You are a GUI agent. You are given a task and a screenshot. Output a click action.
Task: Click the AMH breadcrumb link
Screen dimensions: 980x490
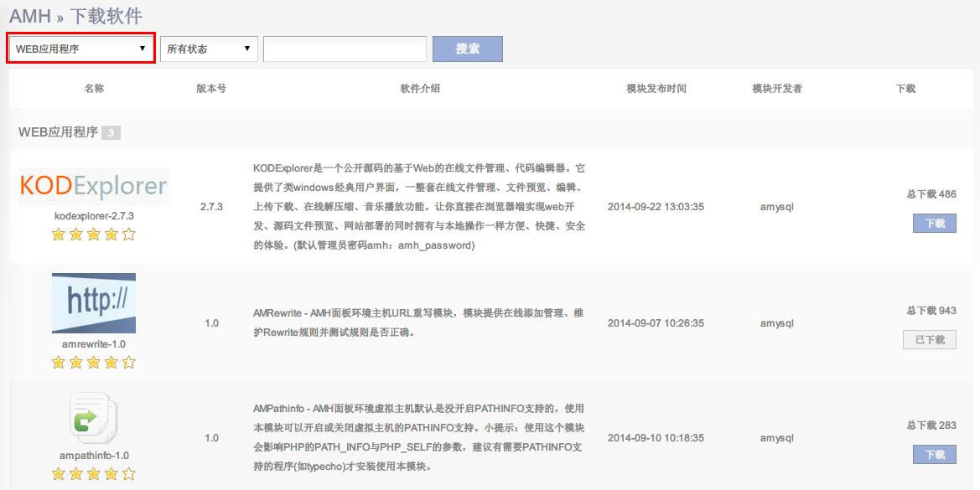[x=30, y=15]
